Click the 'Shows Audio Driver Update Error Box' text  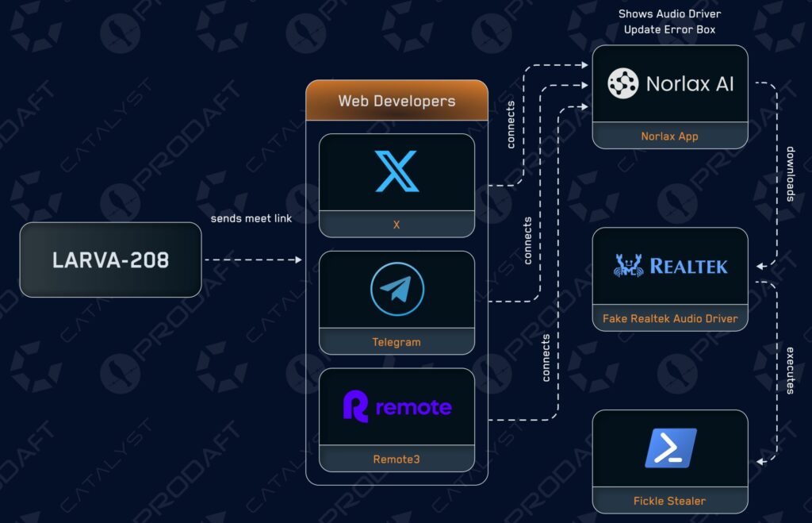[x=669, y=21]
